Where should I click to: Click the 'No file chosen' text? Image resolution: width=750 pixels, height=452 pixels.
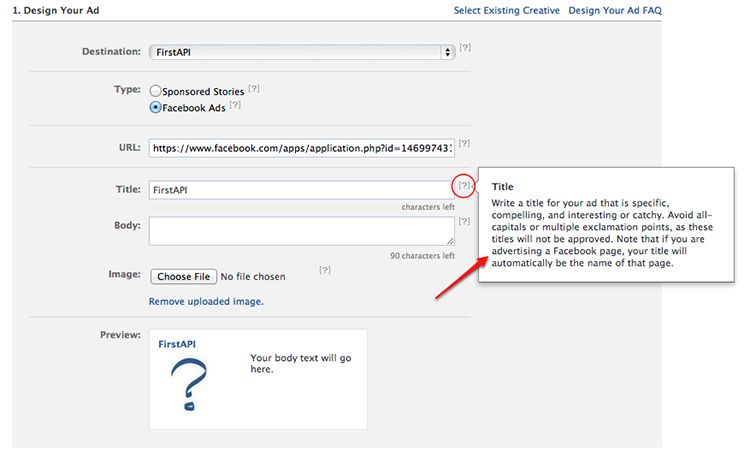click(x=253, y=276)
